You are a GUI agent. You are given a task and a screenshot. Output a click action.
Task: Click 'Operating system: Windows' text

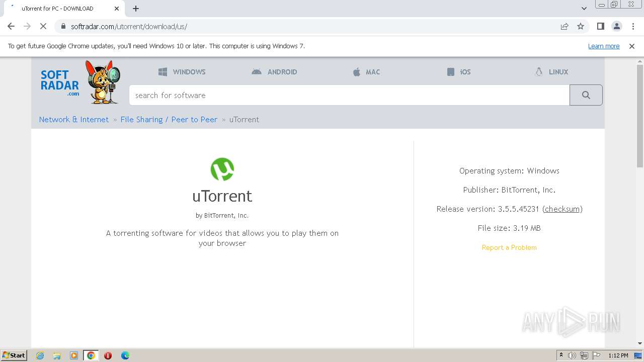(x=509, y=171)
